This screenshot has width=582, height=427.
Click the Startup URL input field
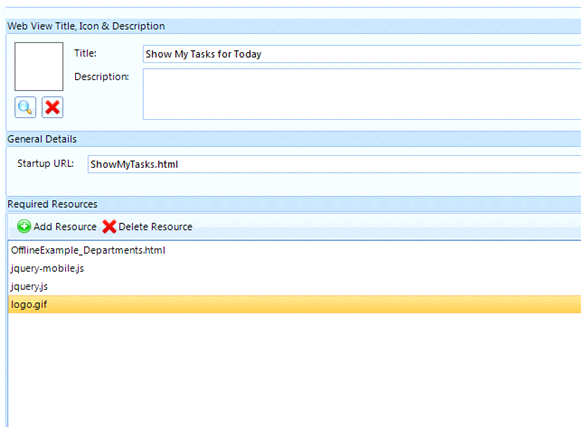point(334,164)
